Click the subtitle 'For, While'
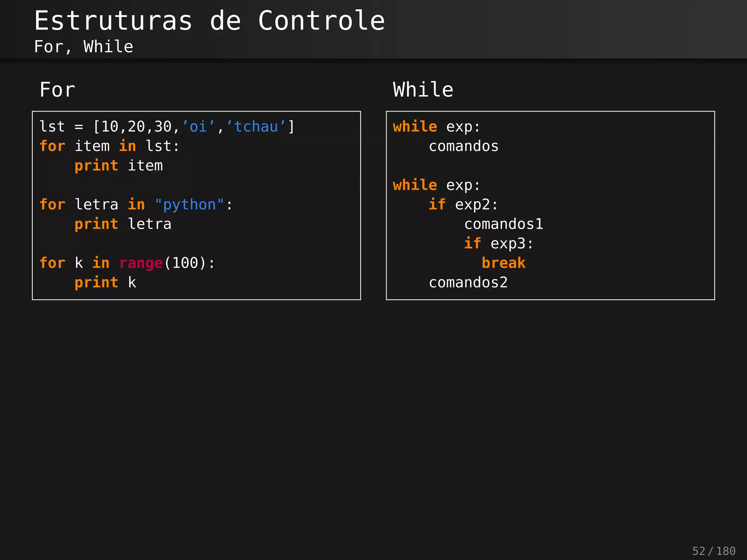This screenshot has width=747, height=560. (84, 47)
